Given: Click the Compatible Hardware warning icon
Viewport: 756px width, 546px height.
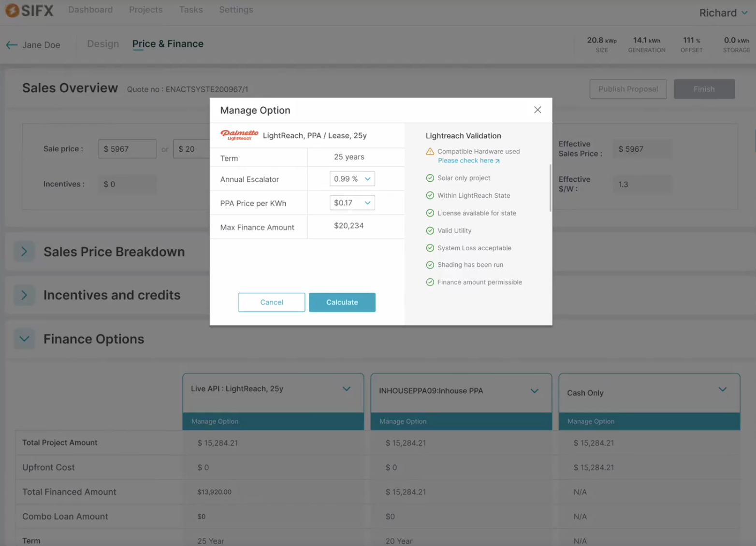Looking at the screenshot, I should click(x=430, y=151).
